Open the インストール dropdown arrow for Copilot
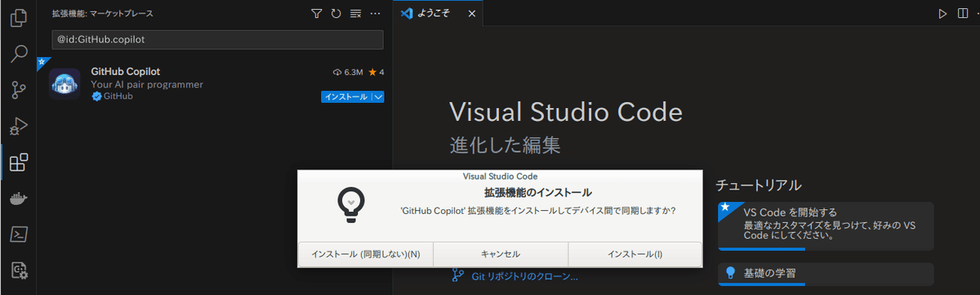Image resolution: width=980 pixels, height=295 pixels. (377, 96)
